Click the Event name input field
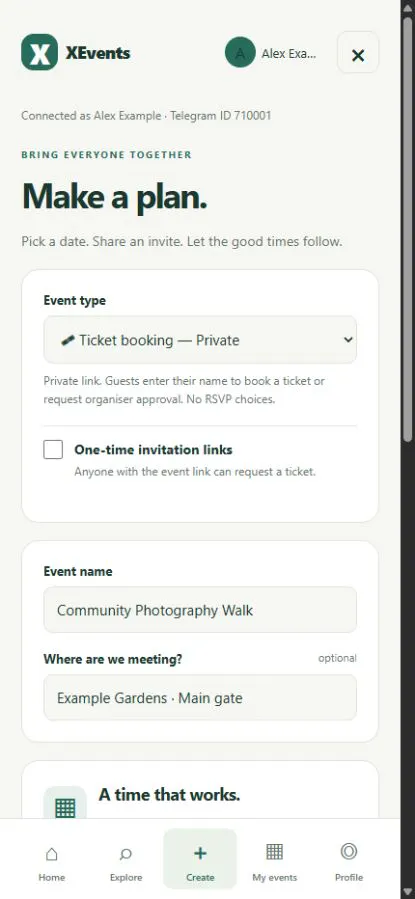Image resolution: width=415 pixels, height=899 pixels. pos(200,610)
